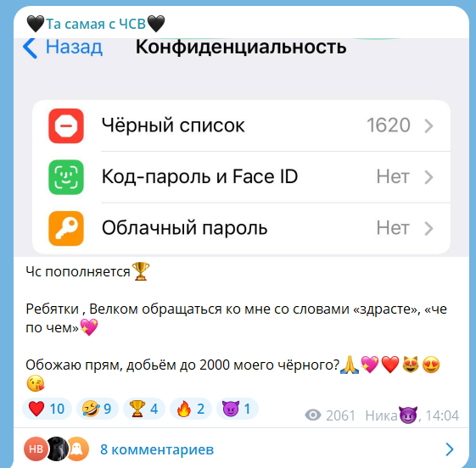Toggle the red heart reaction with 10

47,409
